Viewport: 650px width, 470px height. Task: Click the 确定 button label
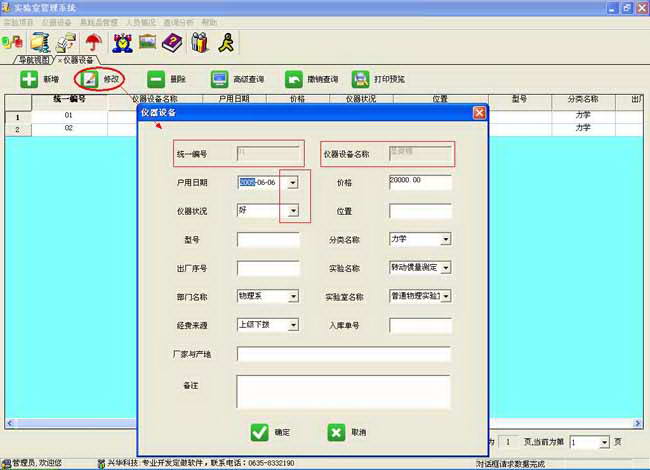(282, 432)
